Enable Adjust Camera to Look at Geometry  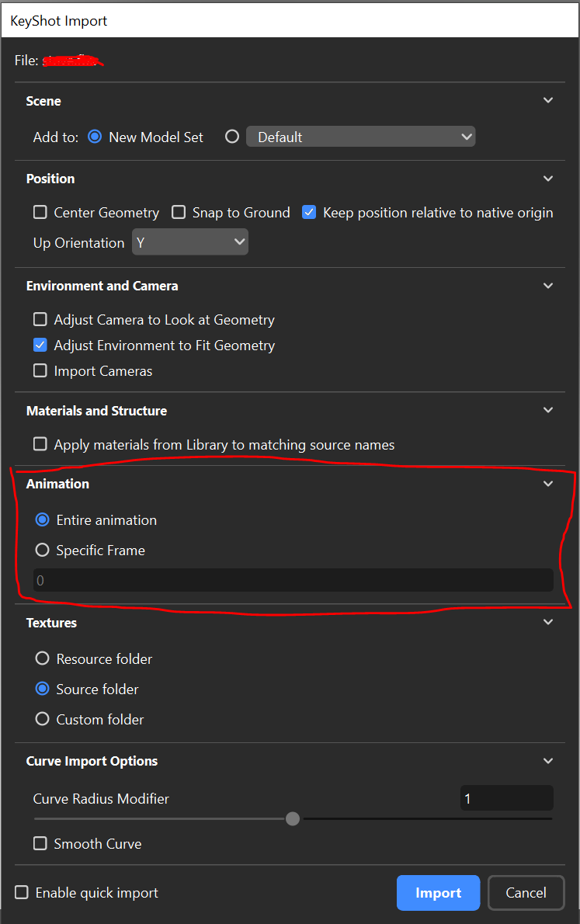tap(40, 319)
